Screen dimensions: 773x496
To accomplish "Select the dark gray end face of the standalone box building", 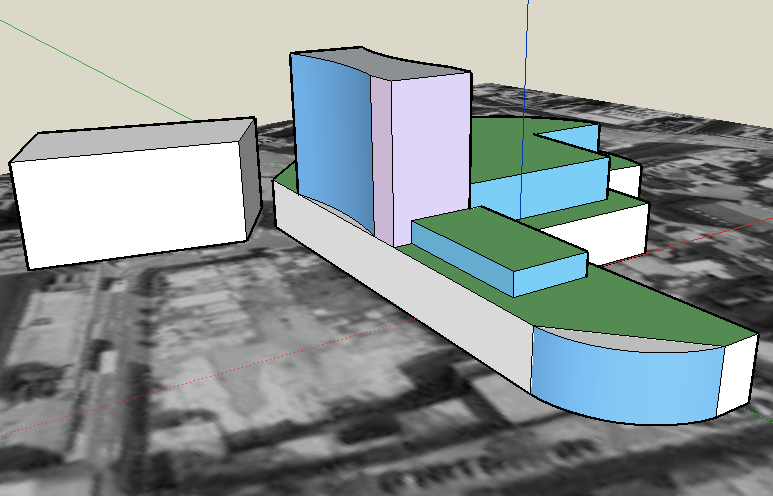I will [x=250, y=180].
